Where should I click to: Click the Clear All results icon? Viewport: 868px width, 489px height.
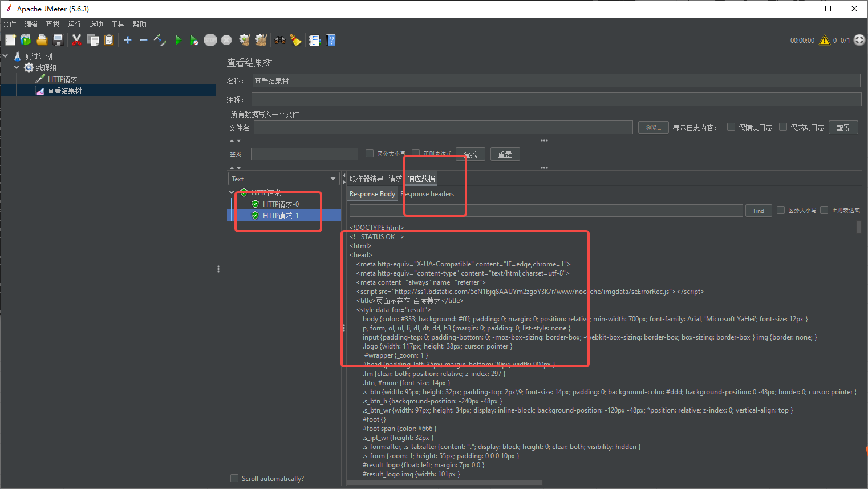tap(261, 40)
